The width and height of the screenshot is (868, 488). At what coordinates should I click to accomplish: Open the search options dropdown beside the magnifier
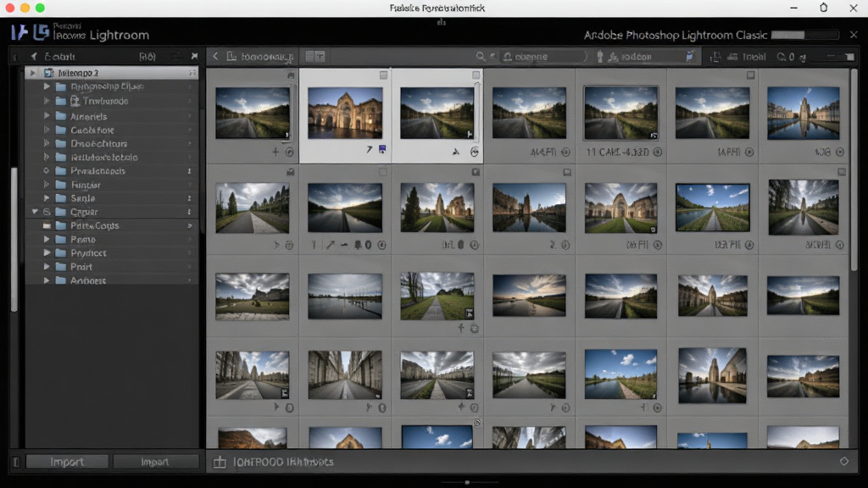coord(492,56)
